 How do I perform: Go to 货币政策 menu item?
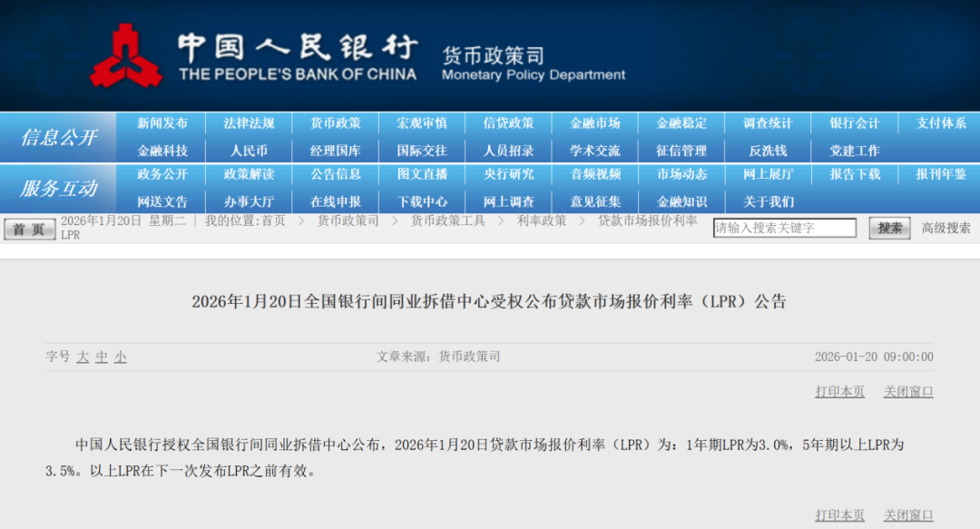[x=336, y=123]
